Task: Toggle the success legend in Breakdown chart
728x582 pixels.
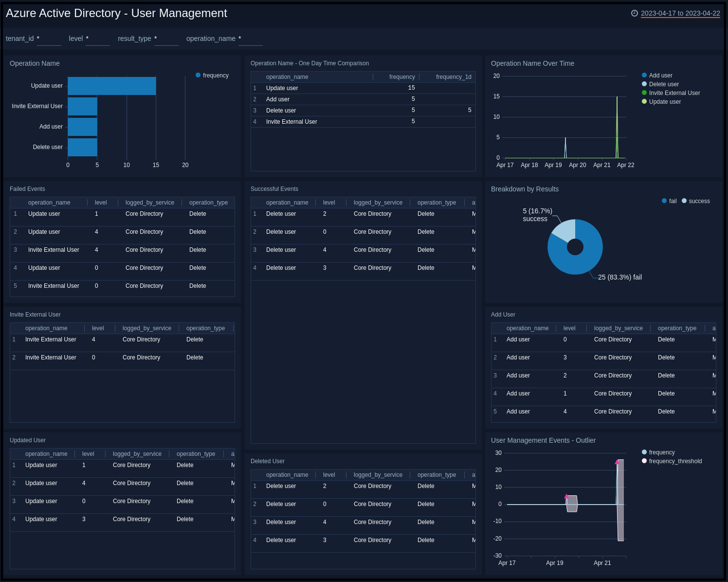Action: tap(696, 201)
